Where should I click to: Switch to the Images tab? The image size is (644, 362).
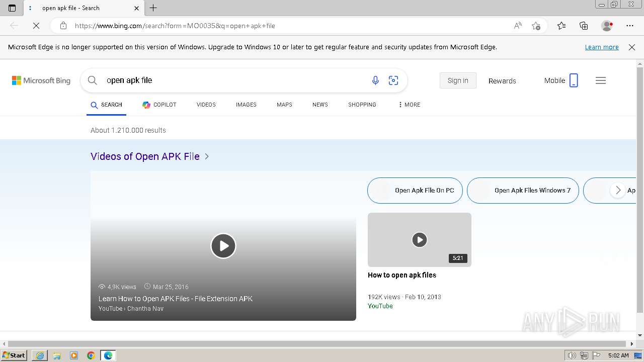(x=246, y=105)
